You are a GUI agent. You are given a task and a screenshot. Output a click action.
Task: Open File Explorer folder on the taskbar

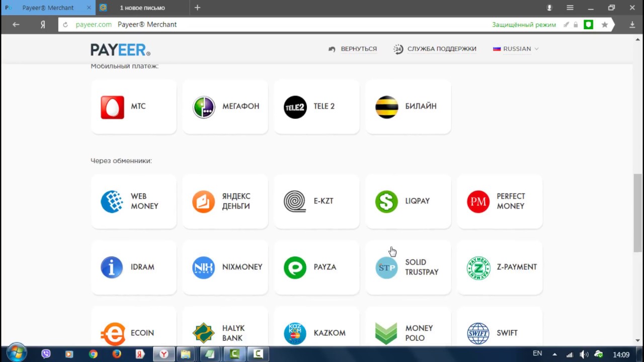186,354
